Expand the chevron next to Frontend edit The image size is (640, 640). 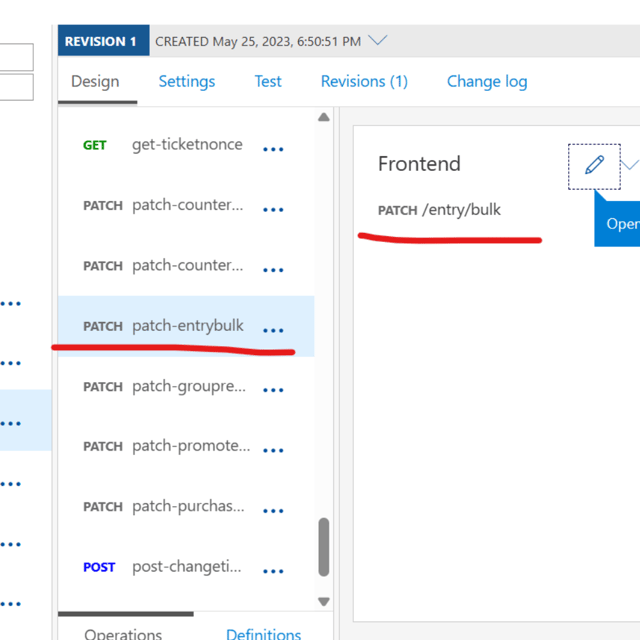[630, 165]
